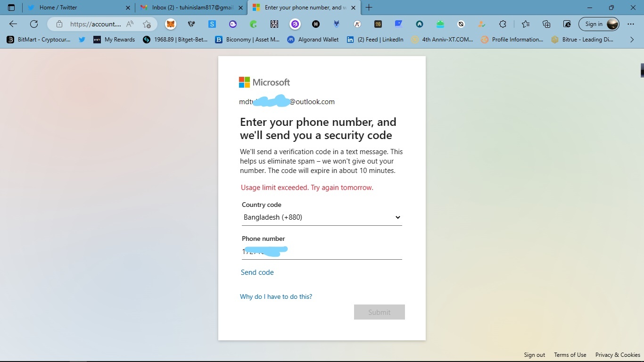The height and width of the screenshot is (362, 644).
Task: Reload the page with the refresh icon
Action: click(34, 24)
